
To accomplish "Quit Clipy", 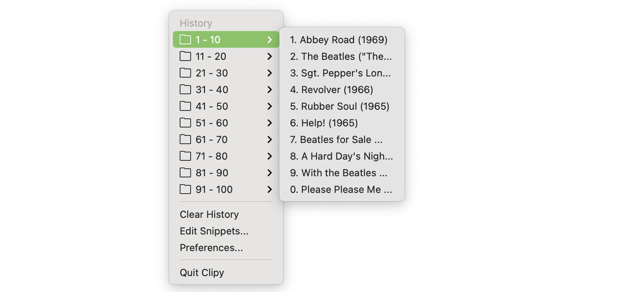I will 202,273.
